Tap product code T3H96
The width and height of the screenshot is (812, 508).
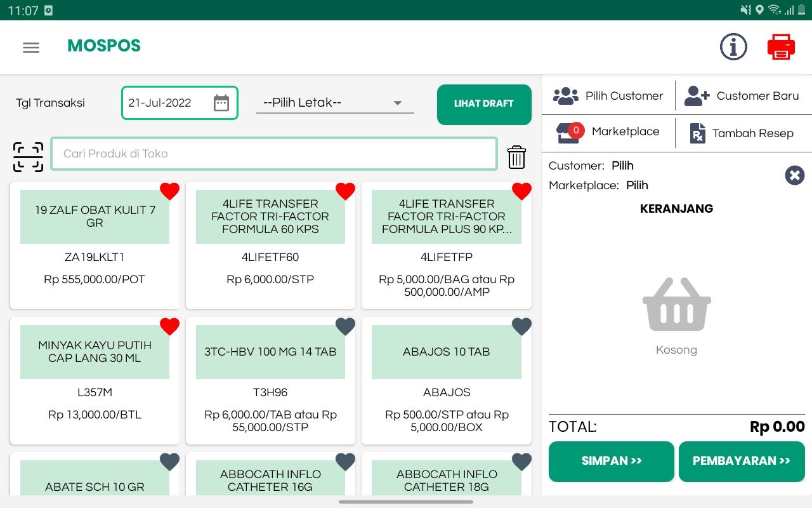tap(270, 392)
